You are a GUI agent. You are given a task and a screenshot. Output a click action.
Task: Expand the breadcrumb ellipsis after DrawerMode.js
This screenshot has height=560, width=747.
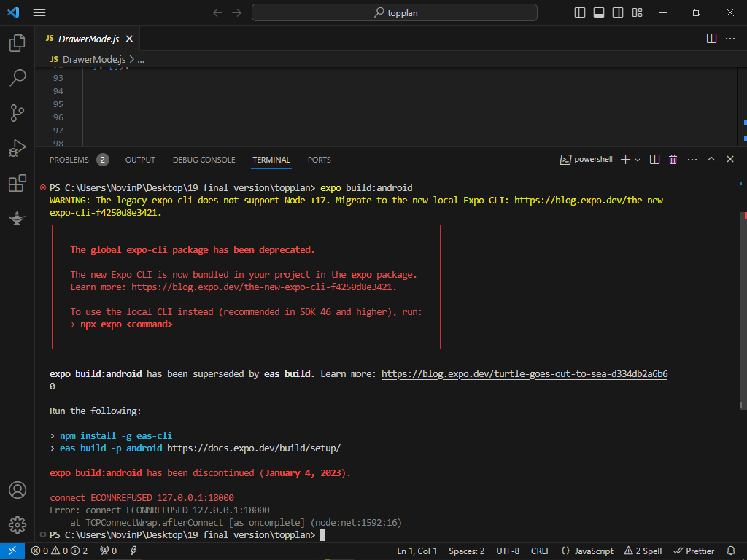(141, 60)
